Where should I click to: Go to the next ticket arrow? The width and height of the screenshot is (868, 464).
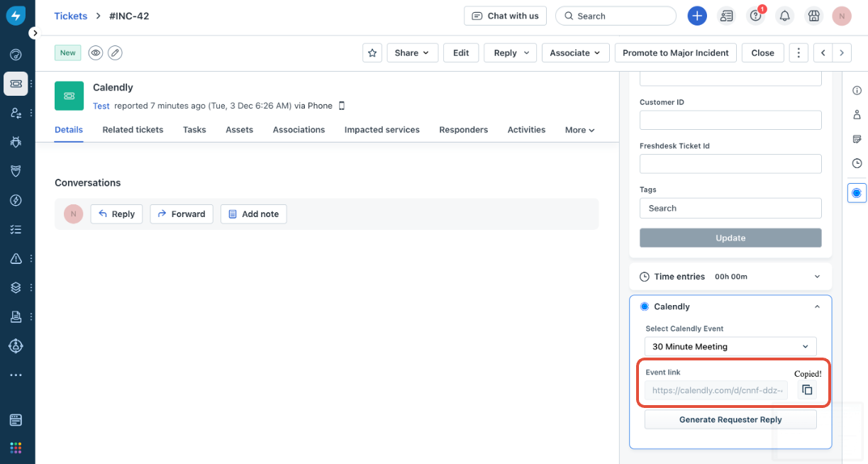click(x=842, y=53)
